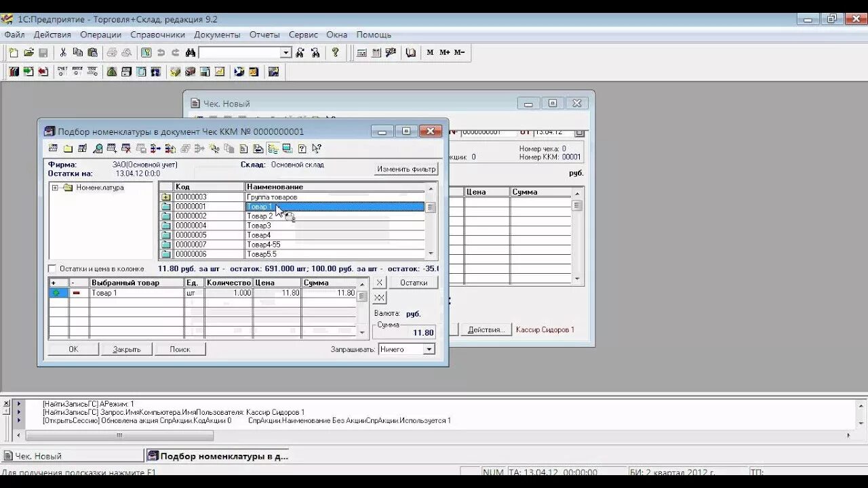Click the Cut scissors icon

63,53
